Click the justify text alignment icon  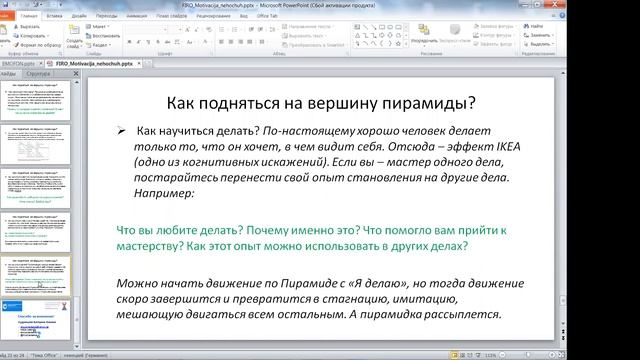click(250, 42)
